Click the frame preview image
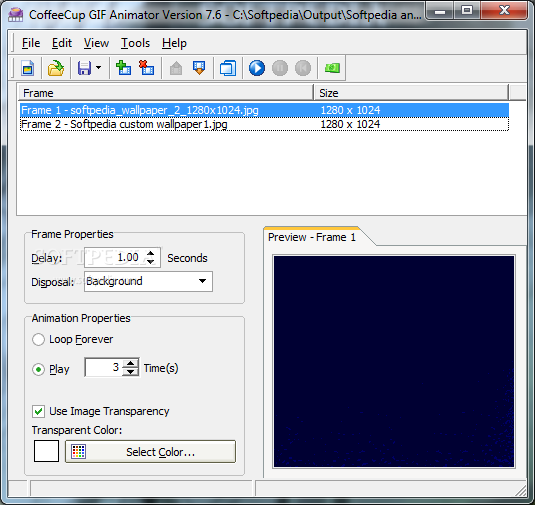The width and height of the screenshot is (535, 505). 394,361
